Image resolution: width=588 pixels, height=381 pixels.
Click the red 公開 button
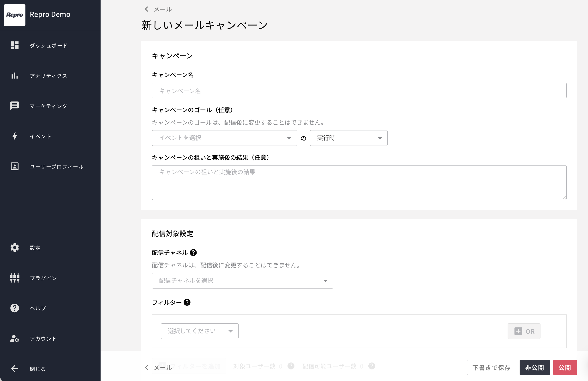point(565,367)
